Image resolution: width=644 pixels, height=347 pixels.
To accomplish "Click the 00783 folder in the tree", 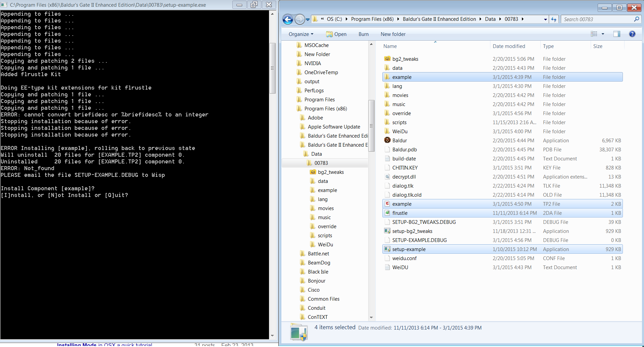I will click(x=321, y=163).
